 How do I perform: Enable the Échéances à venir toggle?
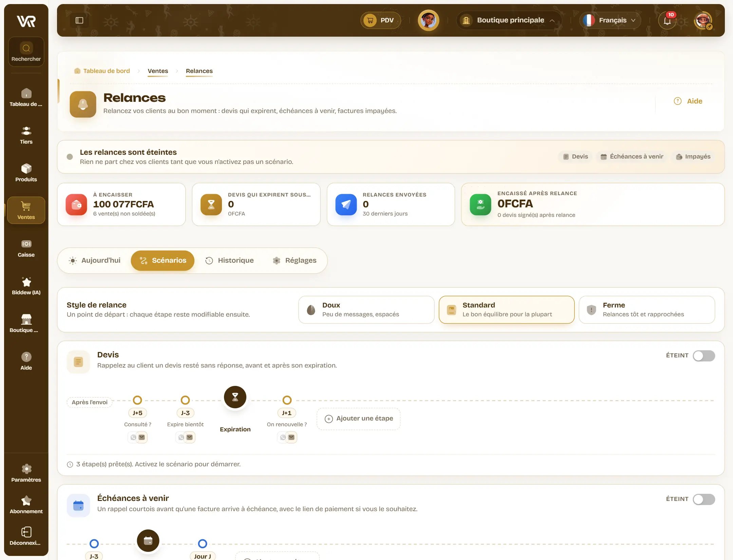704,499
